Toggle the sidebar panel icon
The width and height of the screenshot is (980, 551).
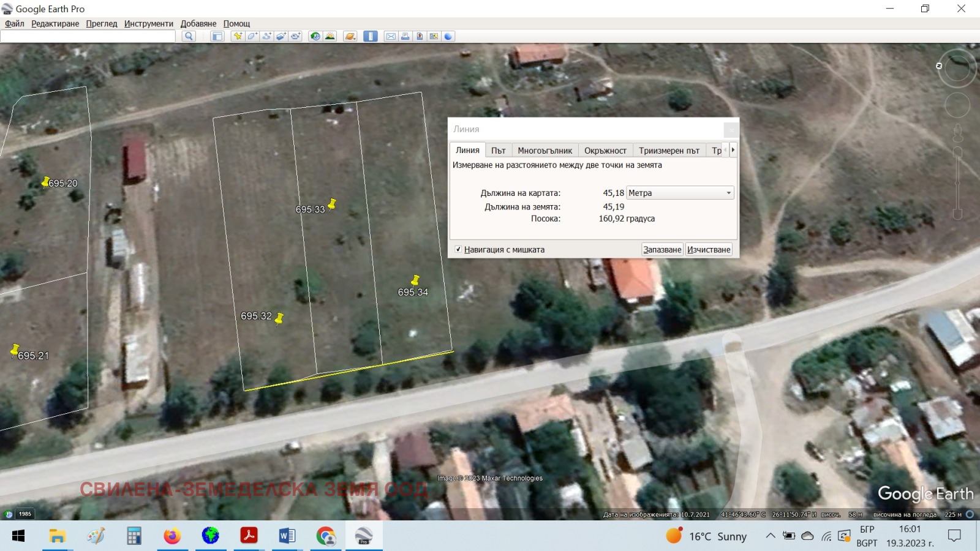217,36
